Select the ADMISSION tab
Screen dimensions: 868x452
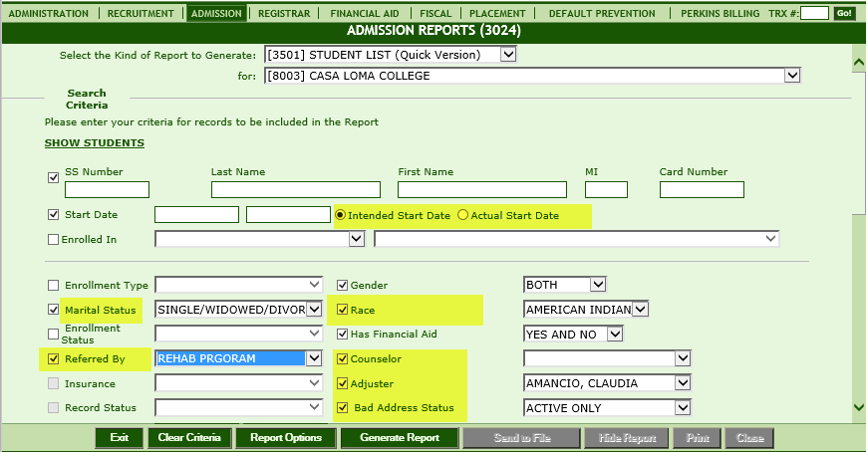tap(216, 13)
